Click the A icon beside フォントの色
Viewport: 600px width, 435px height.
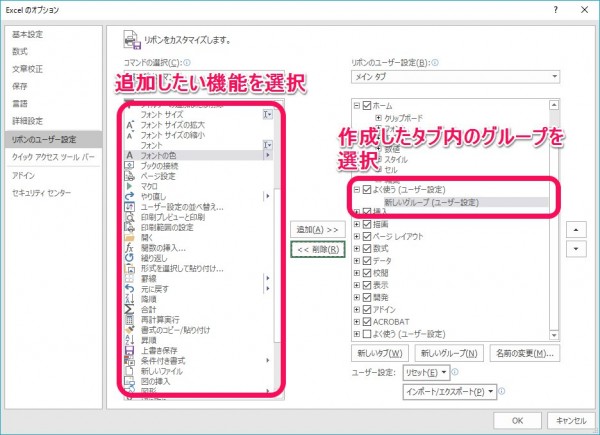(x=130, y=155)
